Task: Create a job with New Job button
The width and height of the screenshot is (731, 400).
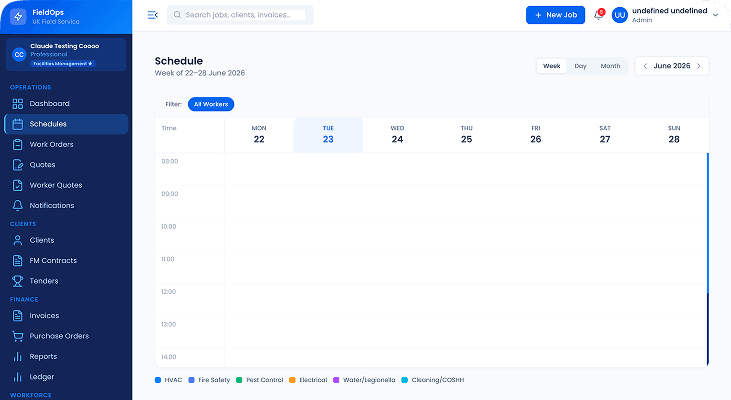Action: click(x=555, y=15)
